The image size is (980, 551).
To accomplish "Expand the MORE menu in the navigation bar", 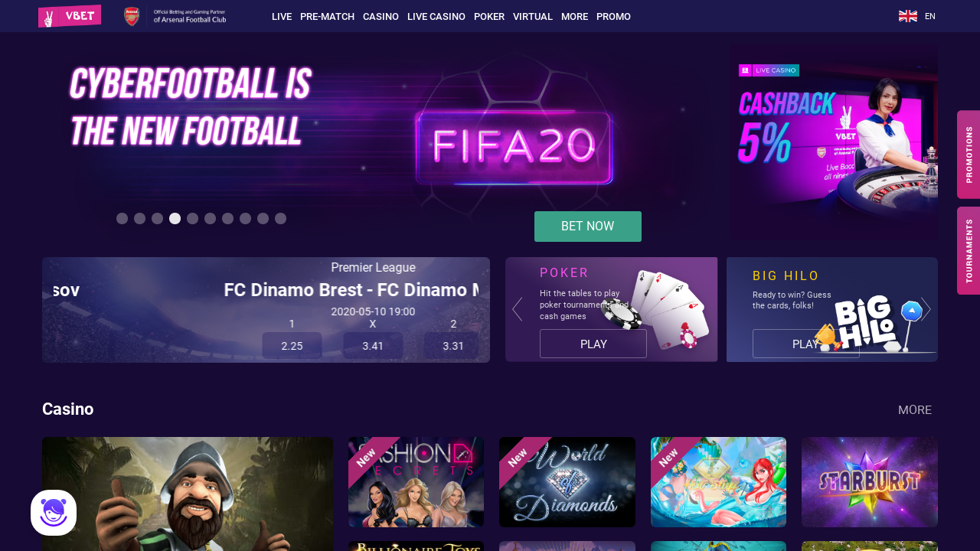I will pyautogui.click(x=574, y=16).
